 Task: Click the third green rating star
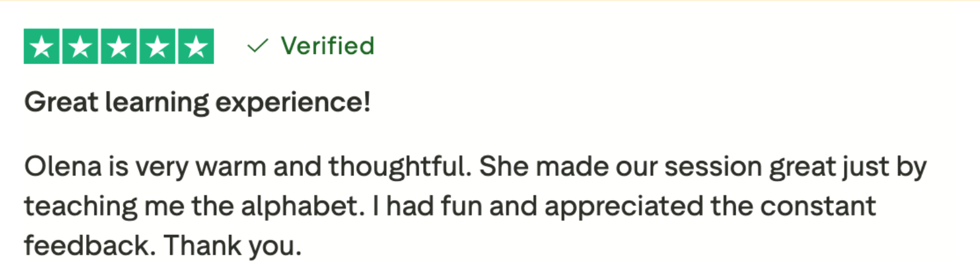(119, 46)
